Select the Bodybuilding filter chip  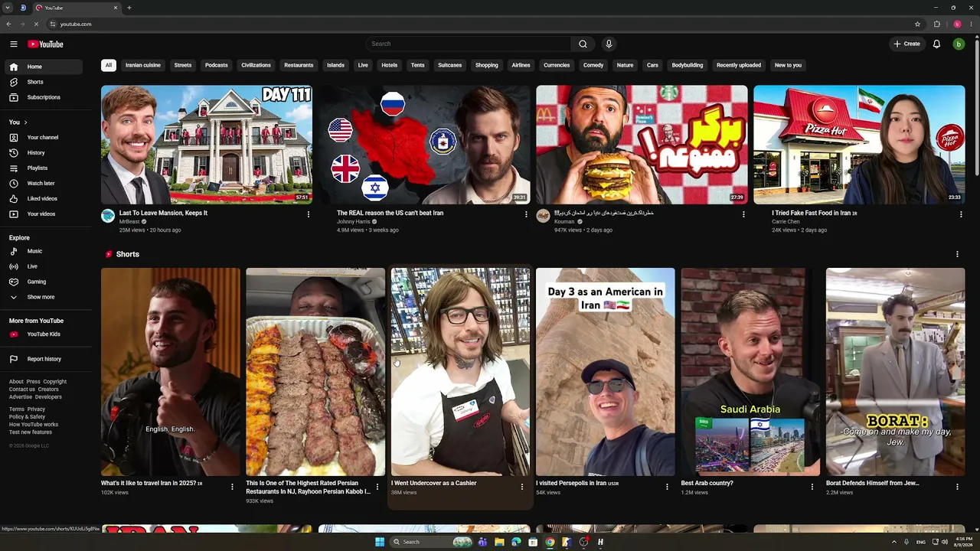point(688,65)
